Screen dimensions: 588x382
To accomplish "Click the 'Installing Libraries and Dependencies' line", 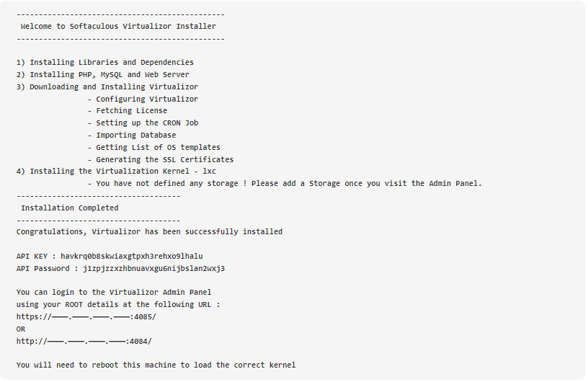I will [x=105, y=62].
